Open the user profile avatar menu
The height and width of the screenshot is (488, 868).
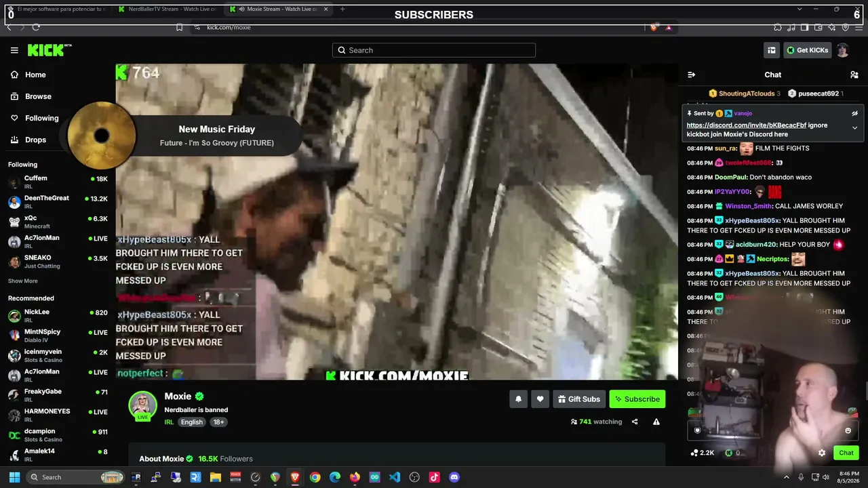(x=843, y=50)
